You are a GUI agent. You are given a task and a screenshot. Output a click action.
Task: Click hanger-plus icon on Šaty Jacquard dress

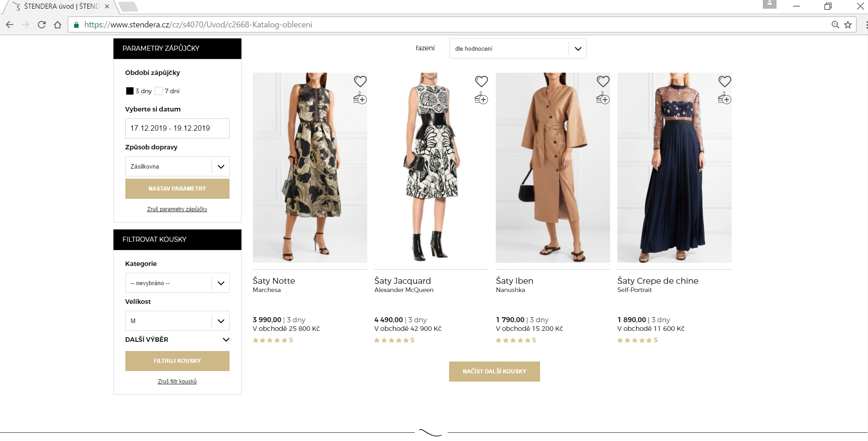pos(481,98)
